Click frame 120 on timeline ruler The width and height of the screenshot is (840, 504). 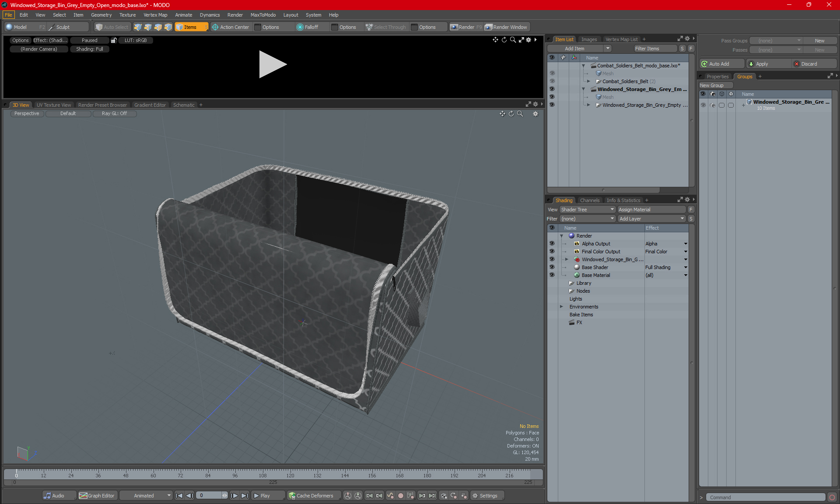tap(290, 476)
